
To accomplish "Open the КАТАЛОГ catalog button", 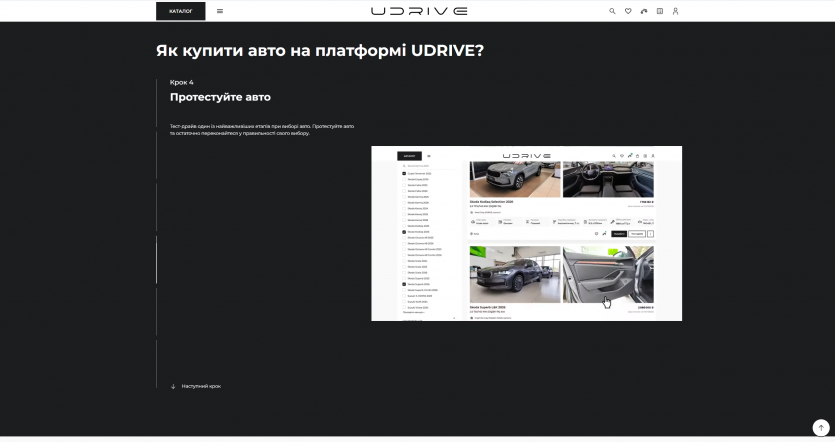I will coord(180,11).
